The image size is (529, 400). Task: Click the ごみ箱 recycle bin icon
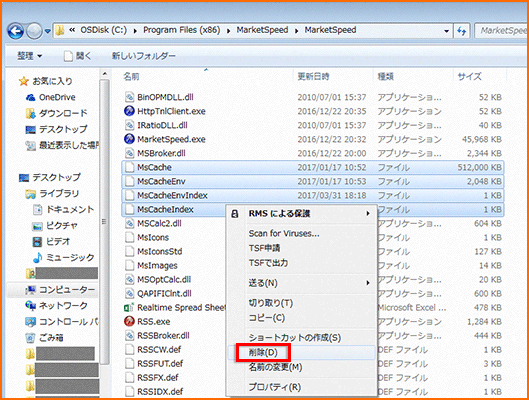click(x=30, y=338)
